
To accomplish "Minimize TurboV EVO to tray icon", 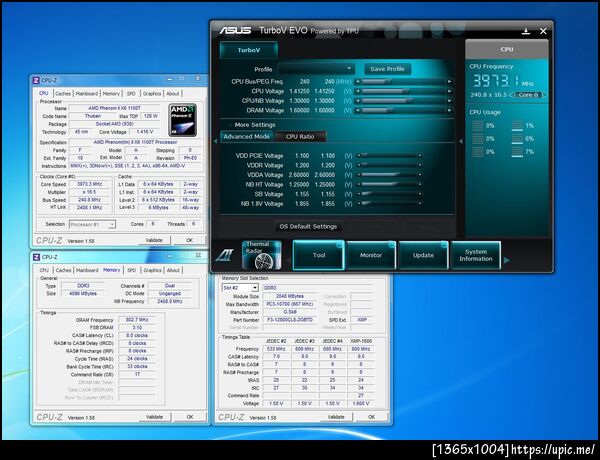I will (526, 31).
